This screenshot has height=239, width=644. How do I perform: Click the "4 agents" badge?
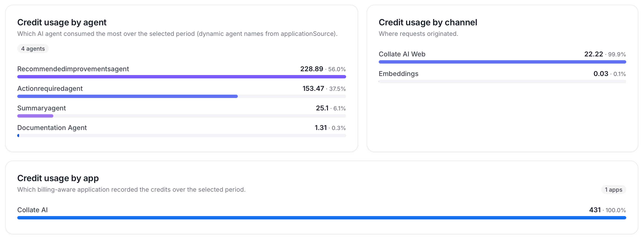pyautogui.click(x=33, y=49)
